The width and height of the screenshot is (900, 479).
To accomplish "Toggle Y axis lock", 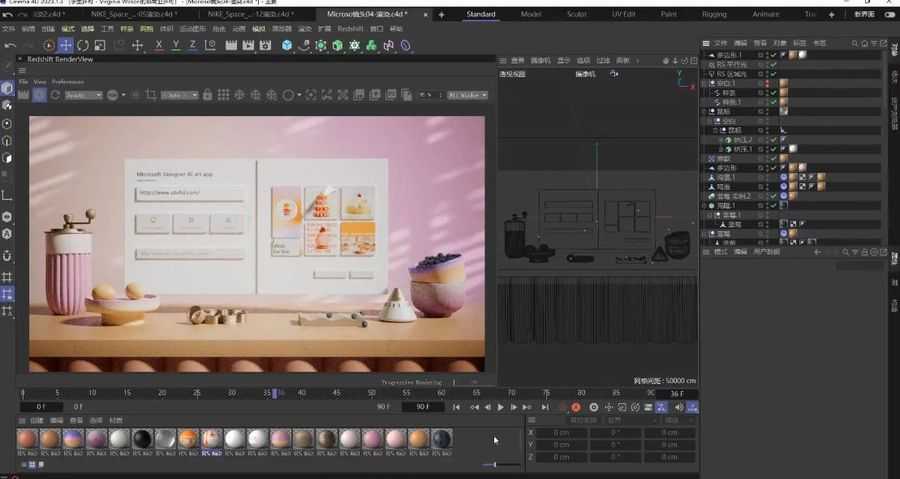I will point(176,45).
